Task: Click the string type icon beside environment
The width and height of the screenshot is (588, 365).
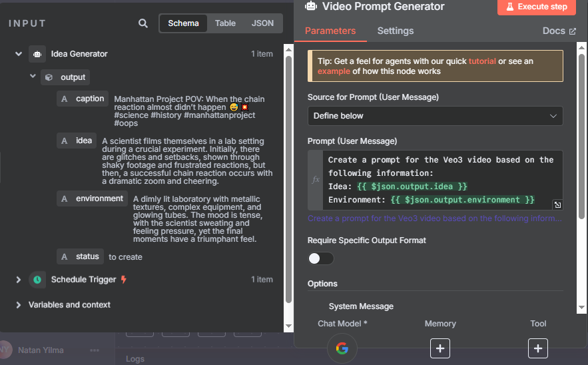Action: (x=65, y=198)
